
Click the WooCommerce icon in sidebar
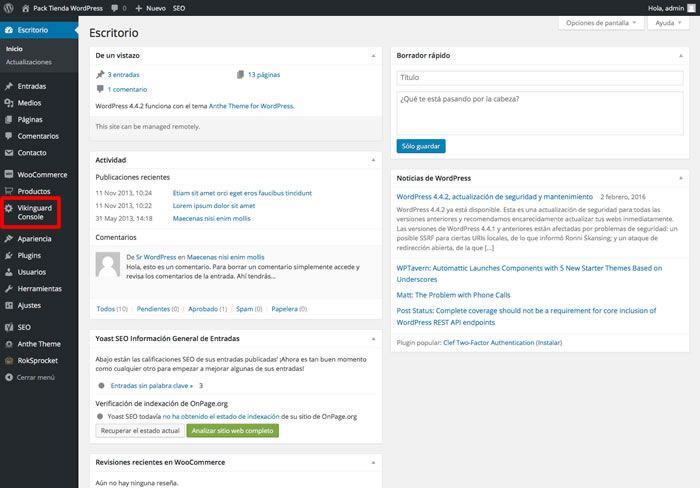coord(8,175)
